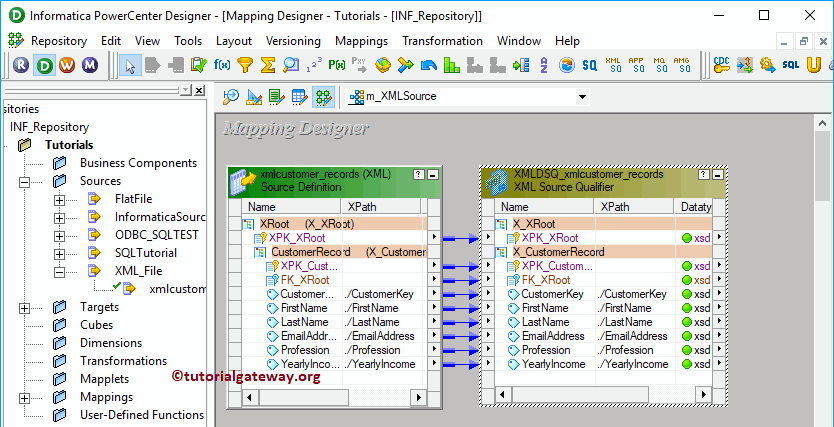Screen dimensions: 834x427
Task: Choose the green bars Rank icon
Action: (452, 65)
